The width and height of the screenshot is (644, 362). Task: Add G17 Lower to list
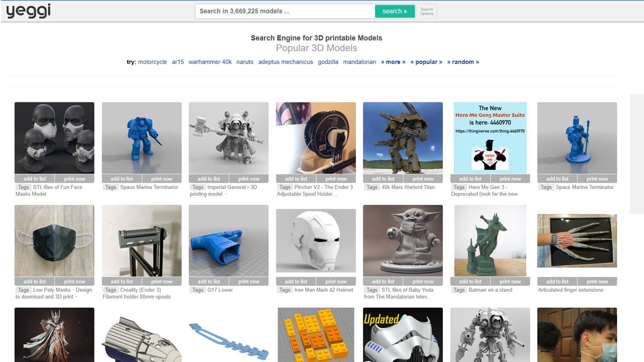point(209,282)
